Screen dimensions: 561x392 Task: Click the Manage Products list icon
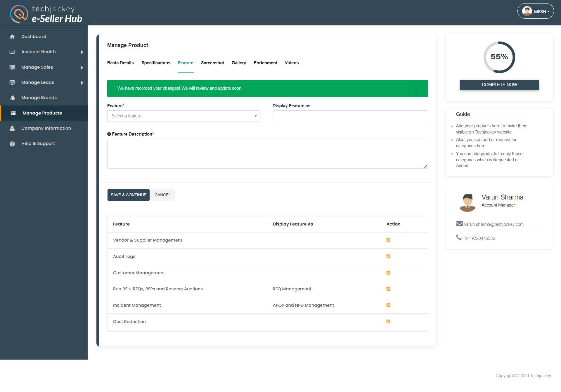tap(13, 113)
